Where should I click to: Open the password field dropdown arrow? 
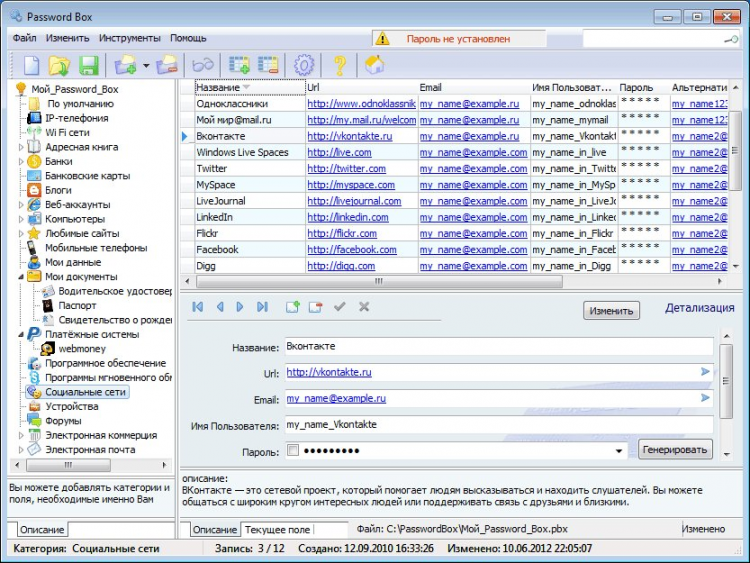pos(619,451)
